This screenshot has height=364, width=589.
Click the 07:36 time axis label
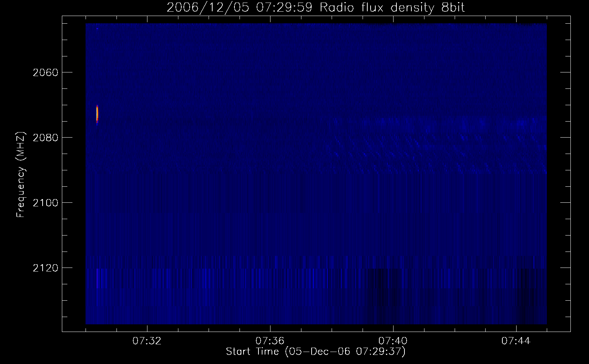[x=270, y=341]
